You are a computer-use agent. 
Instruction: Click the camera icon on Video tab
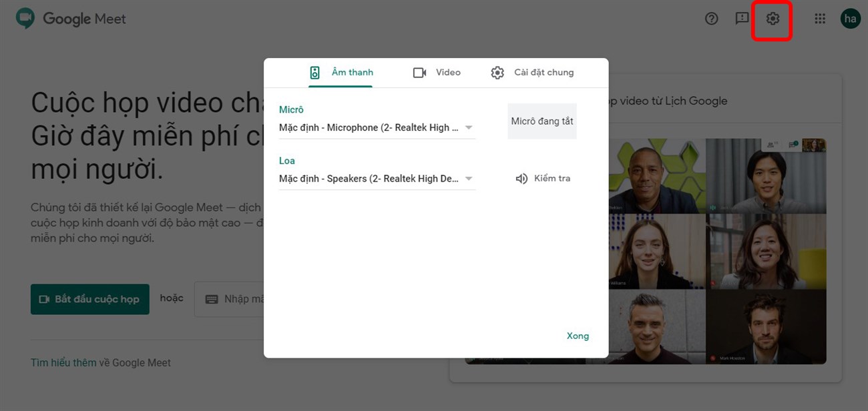pos(419,73)
